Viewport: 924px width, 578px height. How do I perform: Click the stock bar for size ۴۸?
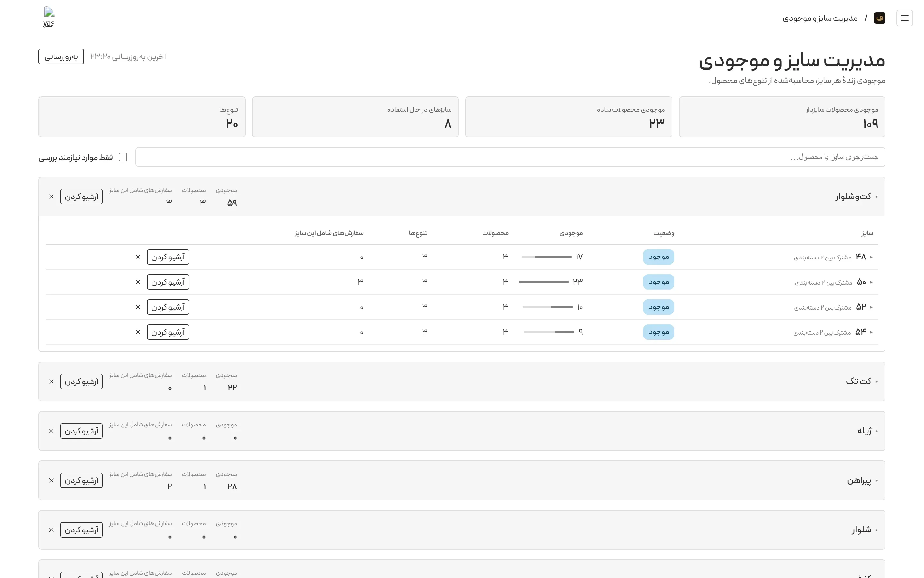[546, 257]
